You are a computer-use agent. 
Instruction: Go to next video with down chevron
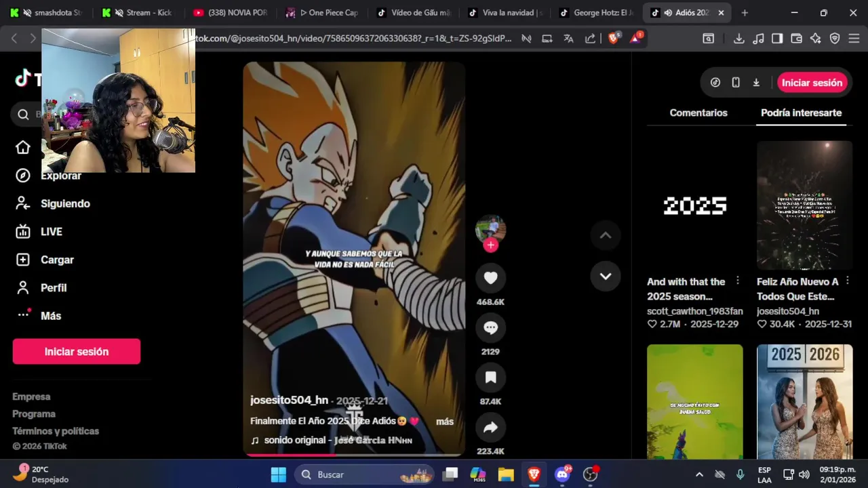[x=606, y=276]
